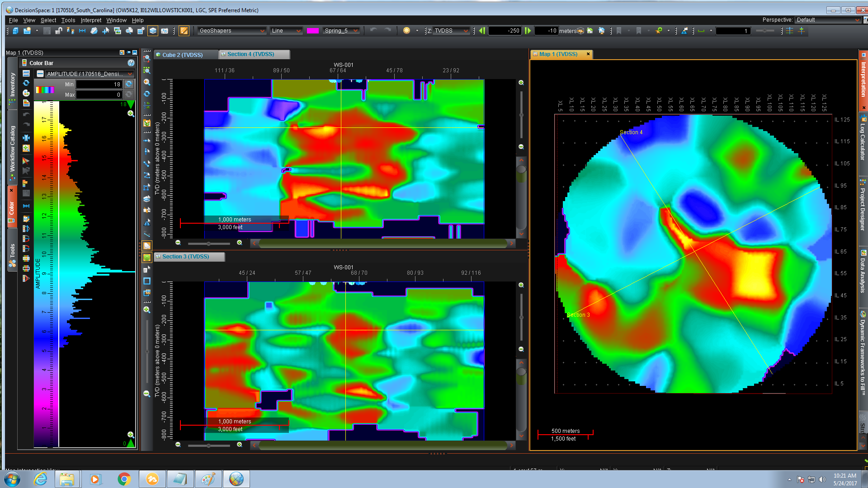This screenshot has width=868, height=488.
Task: Open the Tools menu
Action: [68, 20]
